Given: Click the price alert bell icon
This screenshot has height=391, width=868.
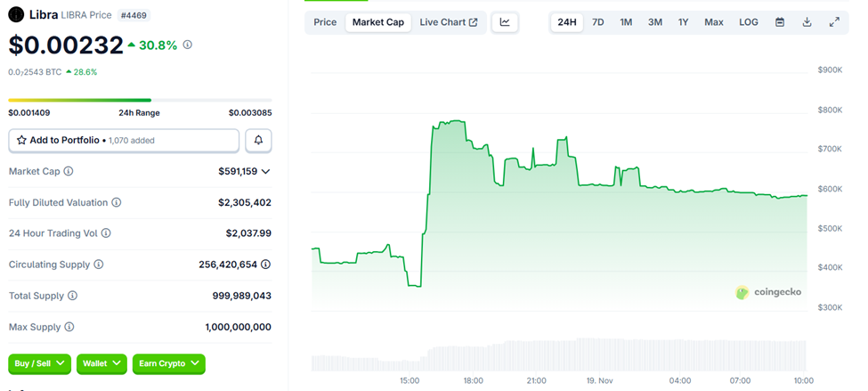Looking at the screenshot, I should tap(258, 141).
